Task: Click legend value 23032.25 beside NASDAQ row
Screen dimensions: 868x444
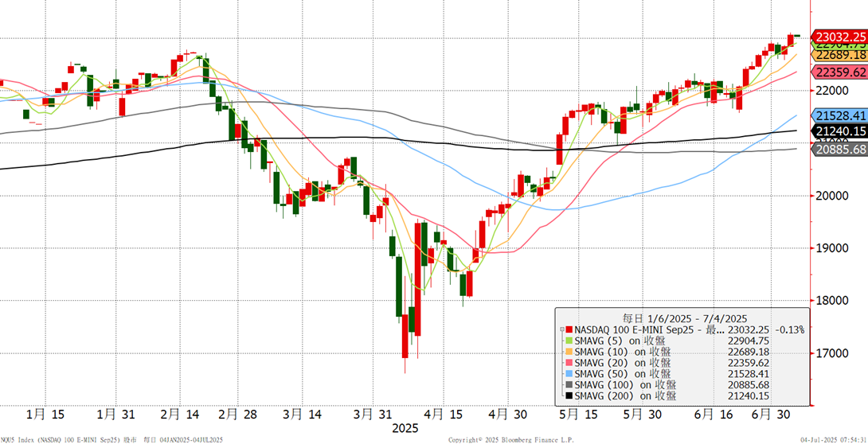Action: 749,330
